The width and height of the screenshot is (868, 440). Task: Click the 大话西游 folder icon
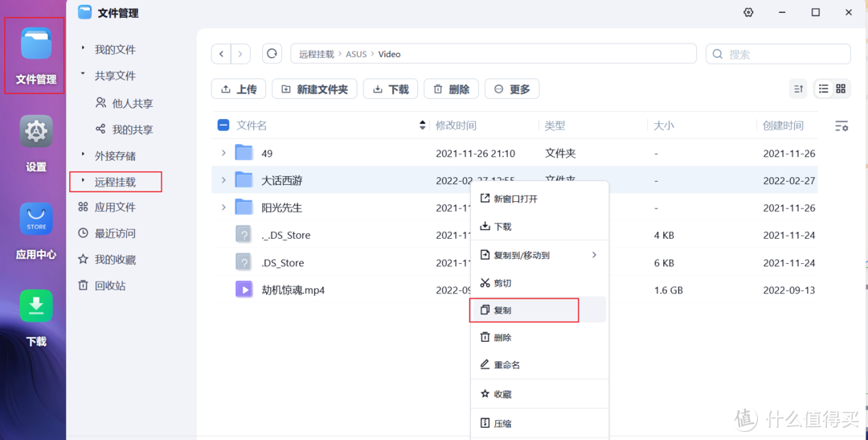click(244, 179)
